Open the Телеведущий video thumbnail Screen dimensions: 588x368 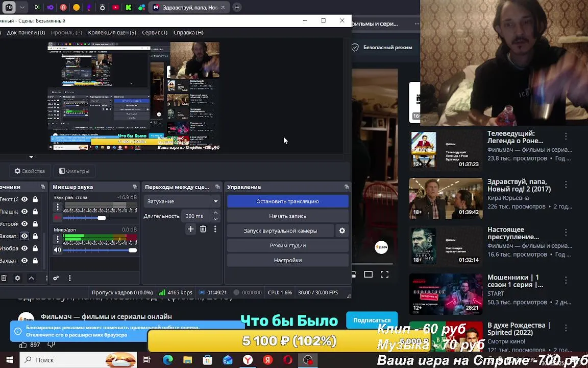point(446,150)
